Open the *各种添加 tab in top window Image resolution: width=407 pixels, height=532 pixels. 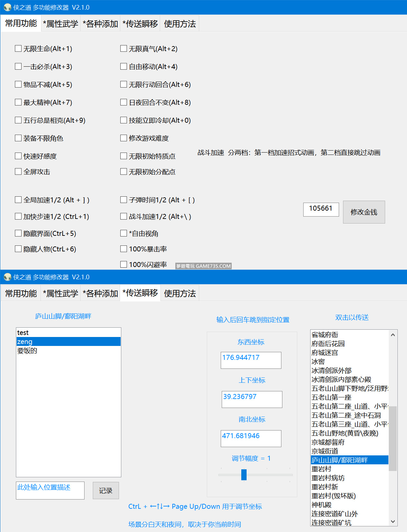[100, 24]
